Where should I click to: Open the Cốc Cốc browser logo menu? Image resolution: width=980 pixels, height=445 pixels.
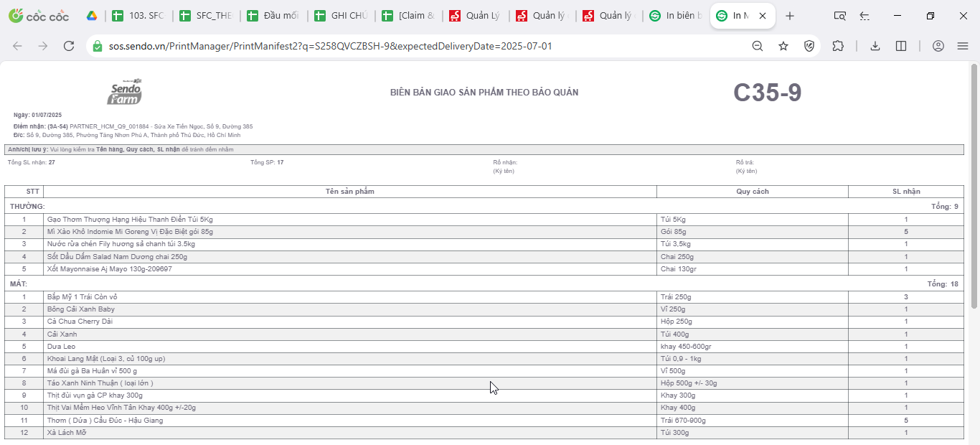39,16
